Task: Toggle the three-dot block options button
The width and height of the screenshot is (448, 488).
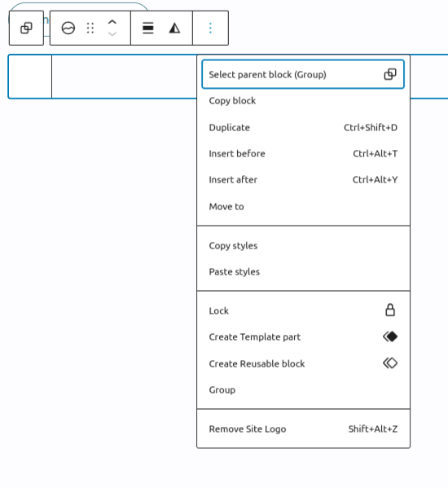Action: click(211, 28)
